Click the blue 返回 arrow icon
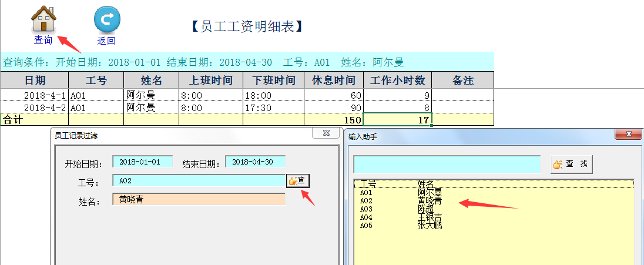Image resolution: width=644 pixels, height=265 pixels. 107,19
